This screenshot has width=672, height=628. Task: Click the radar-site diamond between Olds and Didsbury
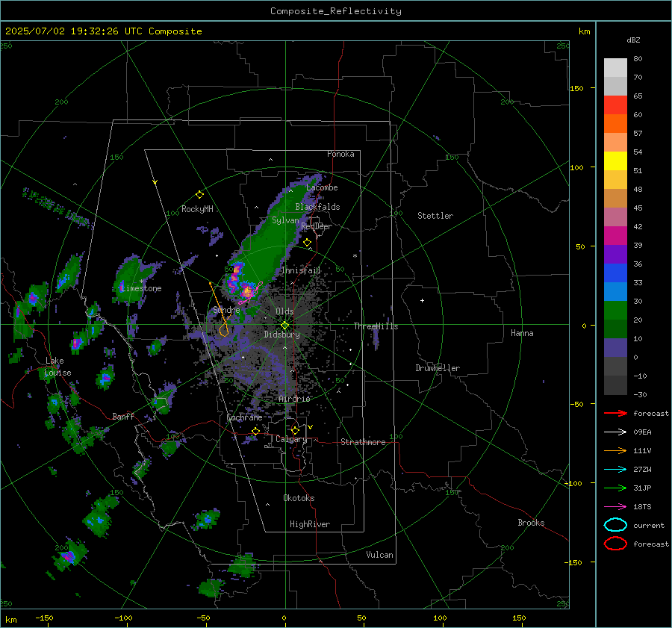pos(284,326)
